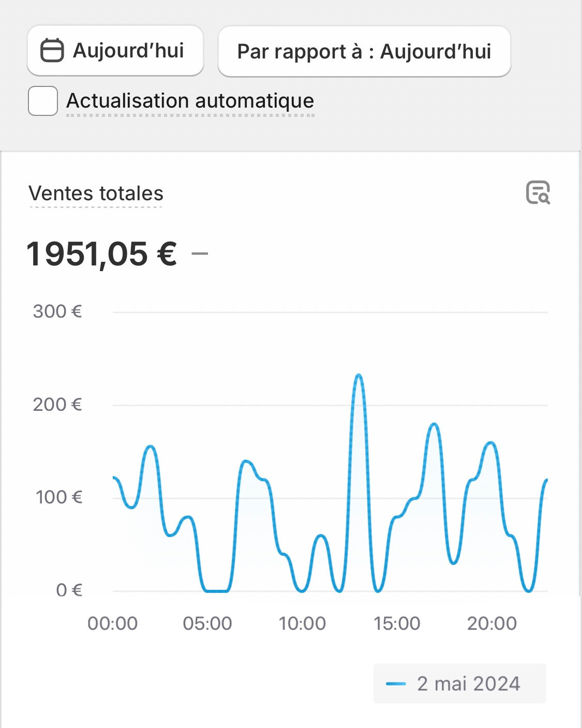Screen dimensions: 582x728
Task: Click the dash indicator beside the total sales
Action: (x=200, y=254)
